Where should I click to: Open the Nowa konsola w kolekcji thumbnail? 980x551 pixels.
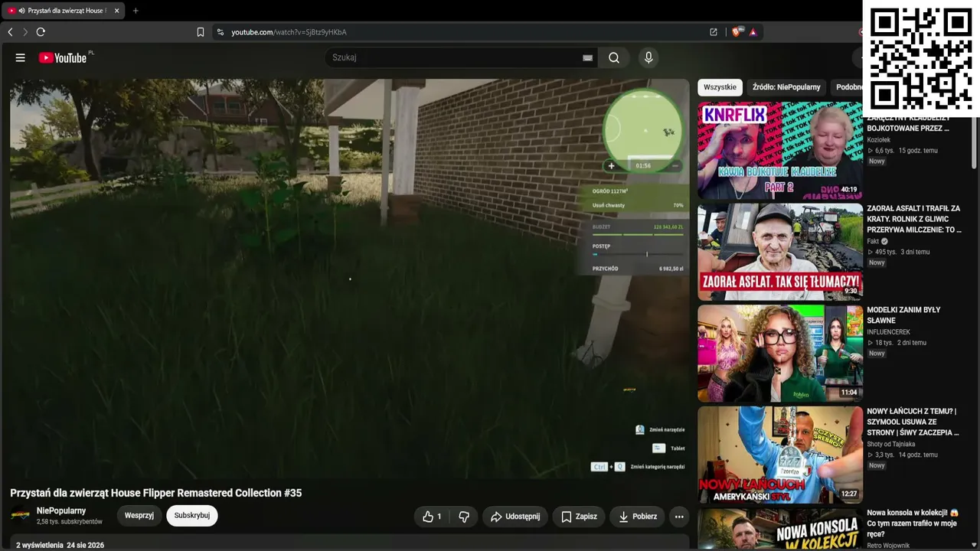pos(780,529)
